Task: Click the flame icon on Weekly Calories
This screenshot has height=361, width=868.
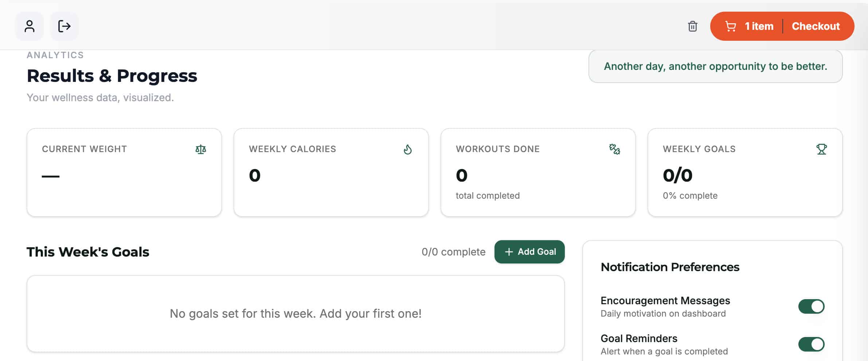Action: (408, 149)
